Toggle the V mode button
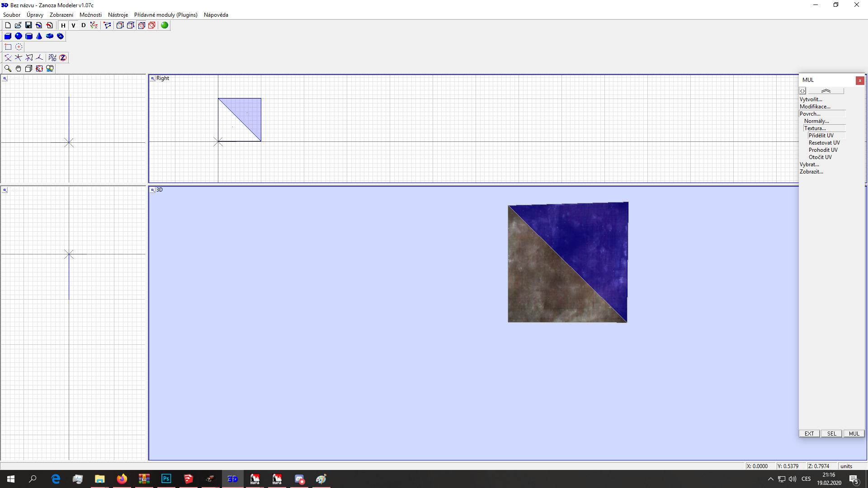Screen dimensions: 868x488 pyautogui.click(x=73, y=25)
